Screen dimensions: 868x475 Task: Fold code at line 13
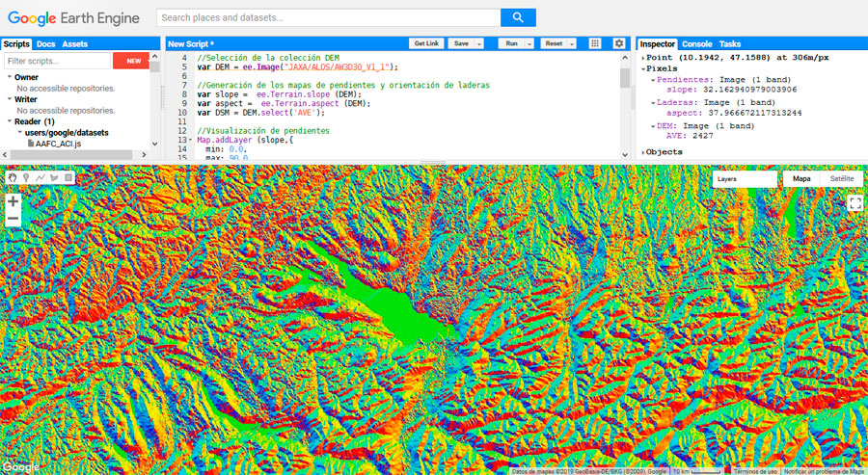click(191, 140)
